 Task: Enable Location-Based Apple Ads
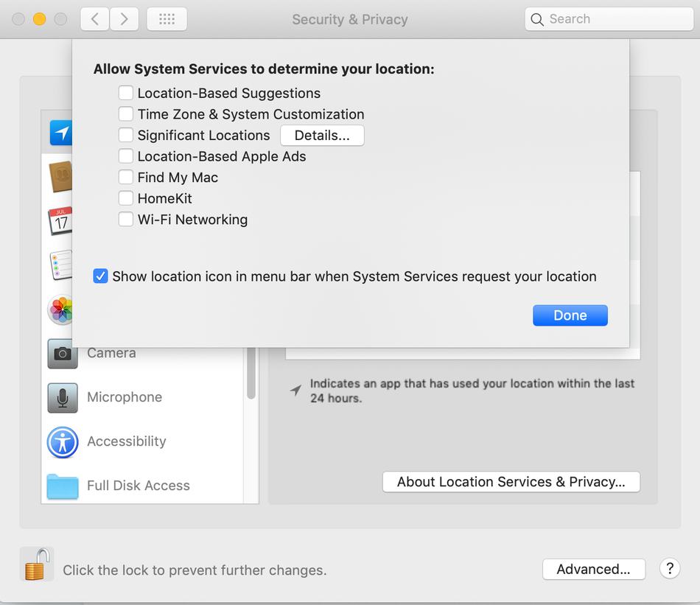tap(126, 156)
